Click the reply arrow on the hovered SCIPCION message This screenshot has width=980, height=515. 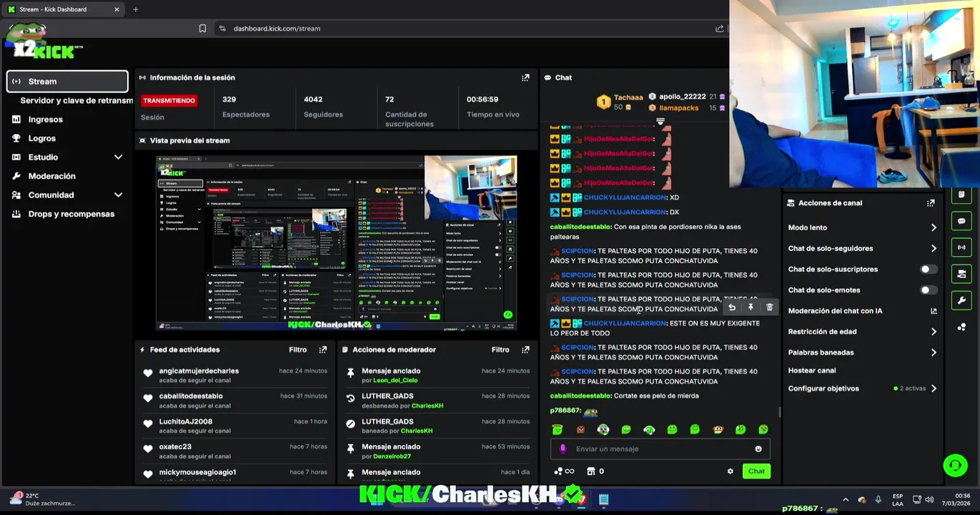(x=732, y=308)
